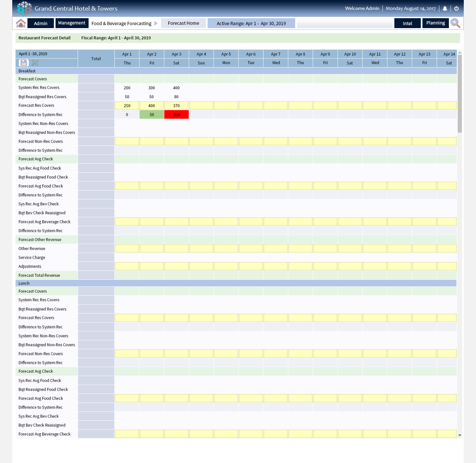Viewport: 476px width, 463px height.
Task: Click the notification bell icon
Action: coord(445,9)
